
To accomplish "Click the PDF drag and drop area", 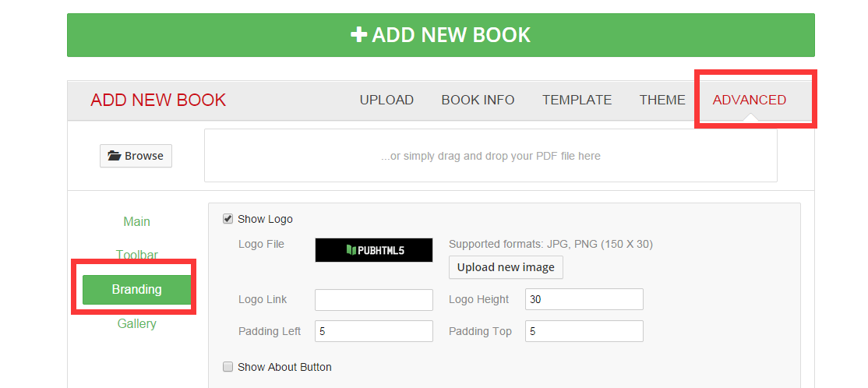I will [490, 156].
